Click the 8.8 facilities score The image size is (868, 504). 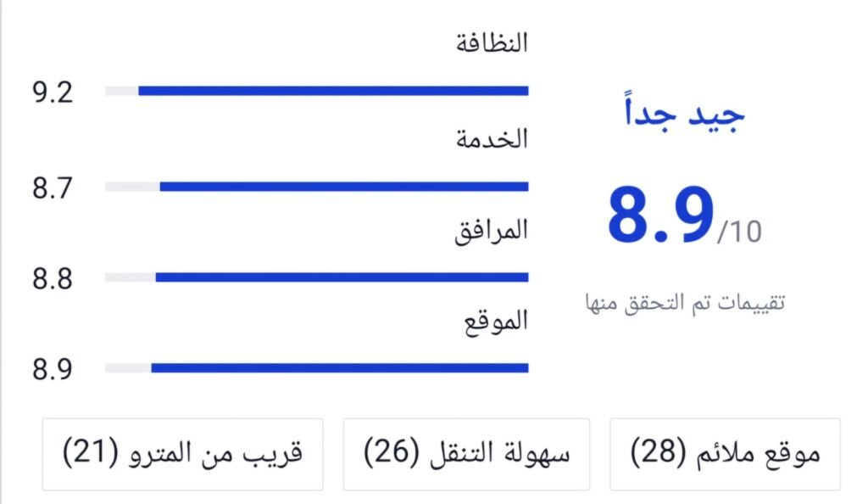[x=53, y=278]
